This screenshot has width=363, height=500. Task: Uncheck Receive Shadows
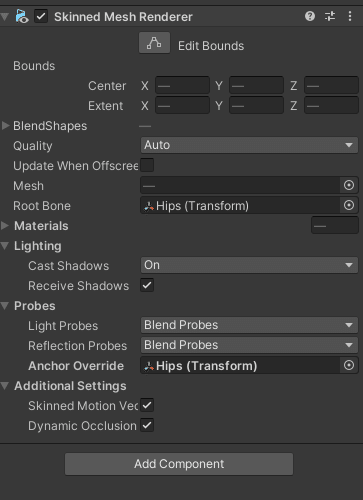point(147,285)
